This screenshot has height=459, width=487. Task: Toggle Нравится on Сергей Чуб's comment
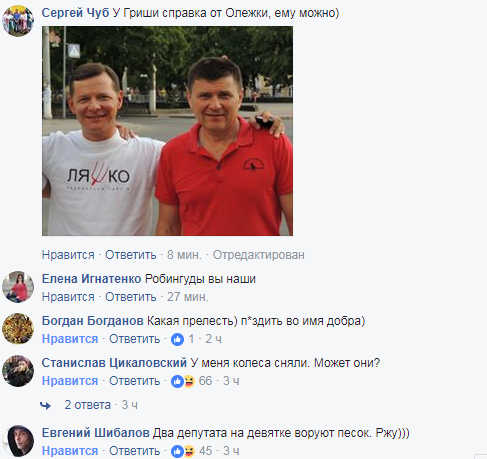click(68, 255)
